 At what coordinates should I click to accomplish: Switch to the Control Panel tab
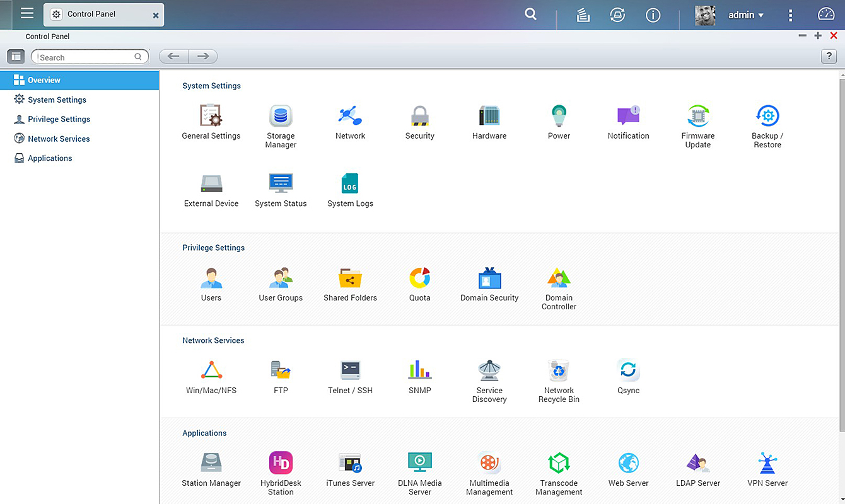coord(95,14)
